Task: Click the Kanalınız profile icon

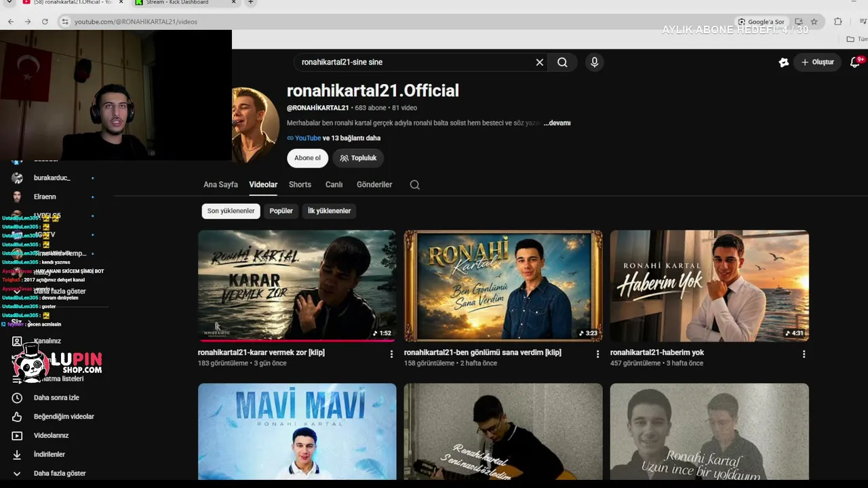Action: click(x=17, y=341)
